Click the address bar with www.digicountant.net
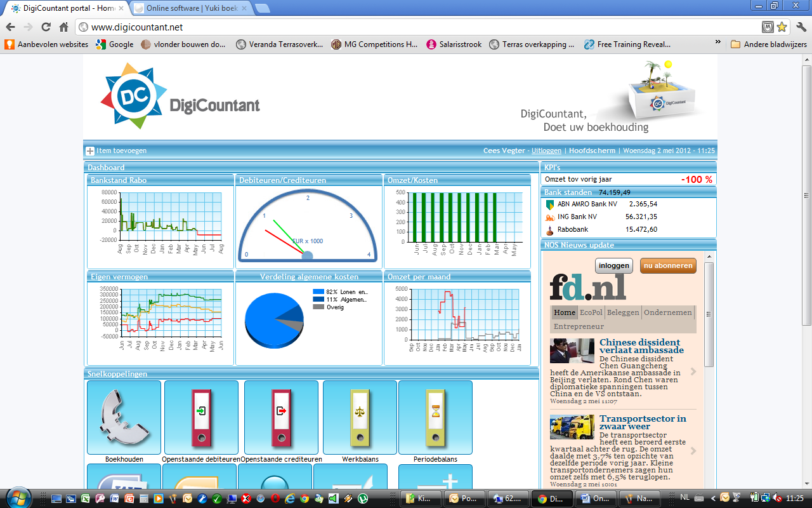This screenshot has width=812, height=508. point(417,27)
